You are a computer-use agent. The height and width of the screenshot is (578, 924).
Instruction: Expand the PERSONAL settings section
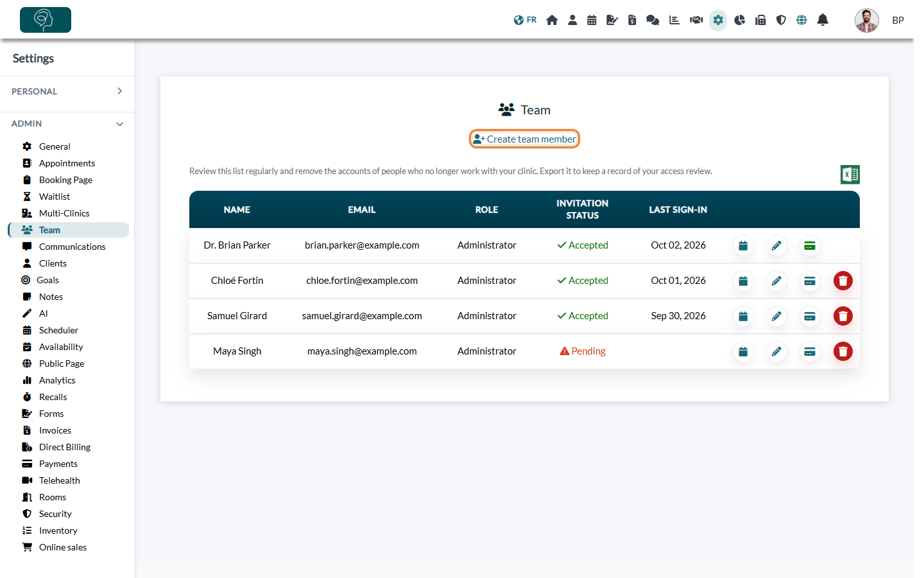coord(67,91)
